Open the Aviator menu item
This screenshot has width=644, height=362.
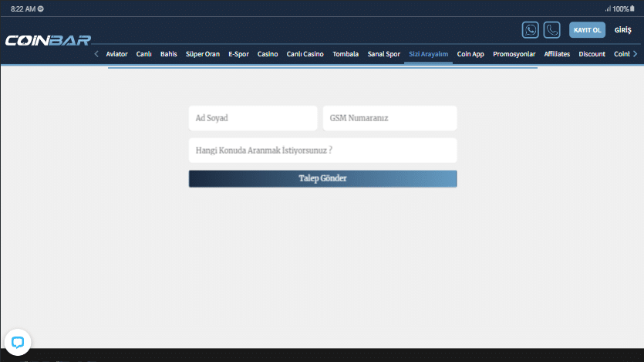tap(116, 54)
